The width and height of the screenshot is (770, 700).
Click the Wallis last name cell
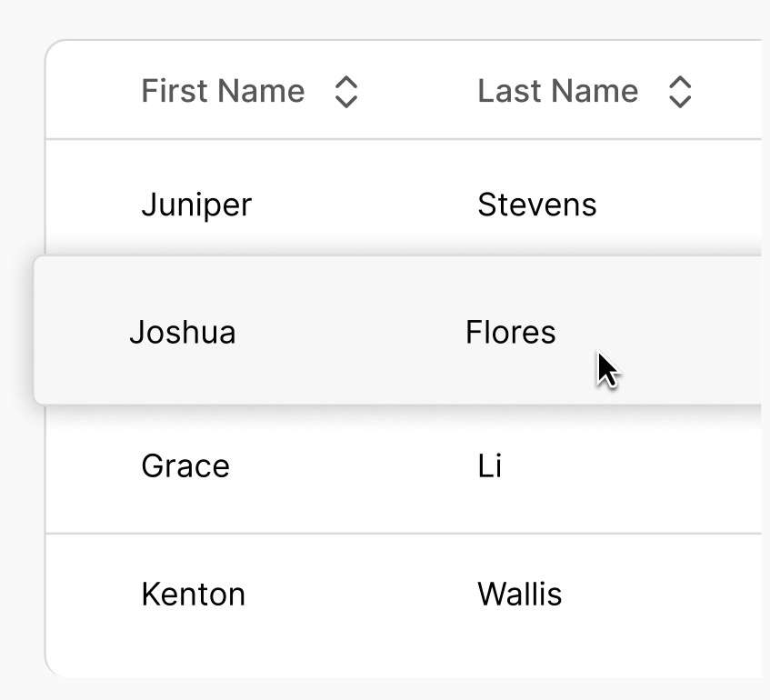click(x=519, y=595)
